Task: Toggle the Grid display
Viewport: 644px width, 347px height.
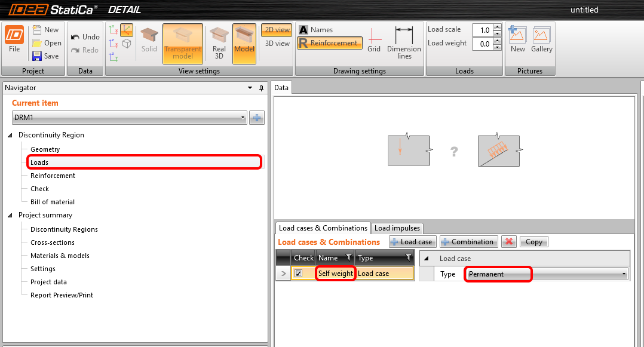Action: click(374, 40)
